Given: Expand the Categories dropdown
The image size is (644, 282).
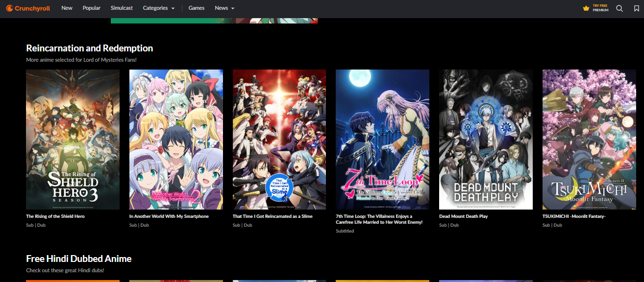Looking at the screenshot, I should (x=159, y=8).
